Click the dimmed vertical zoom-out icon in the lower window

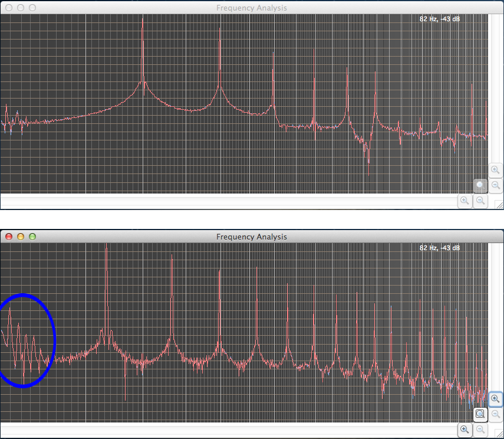click(x=496, y=414)
